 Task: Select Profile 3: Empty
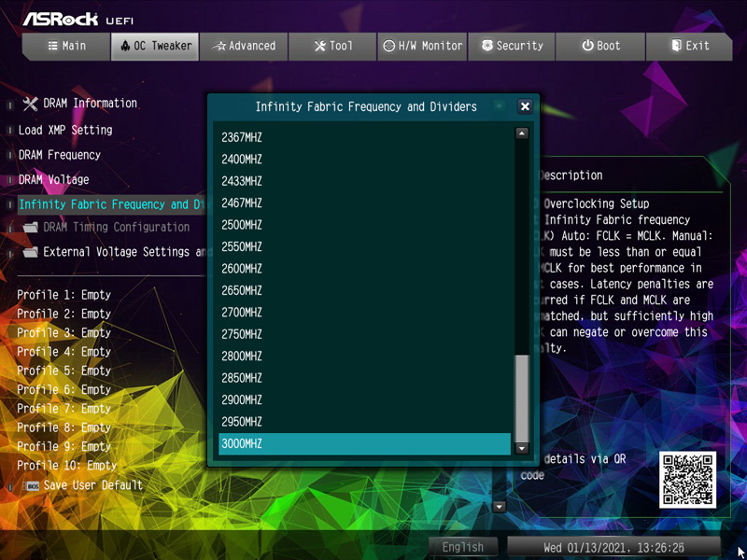[x=63, y=333]
